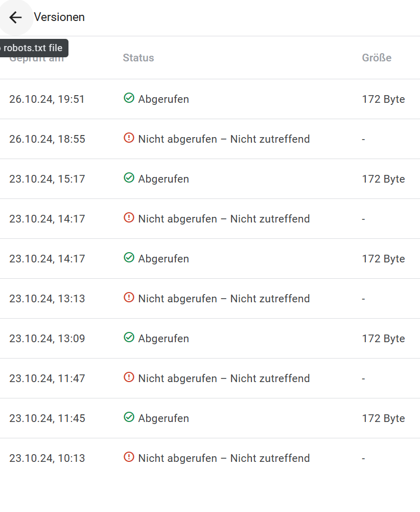This screenshot has height=512, width=420.
Task: Select the row dated 23.10.24, 15:17
Action: 210,179
